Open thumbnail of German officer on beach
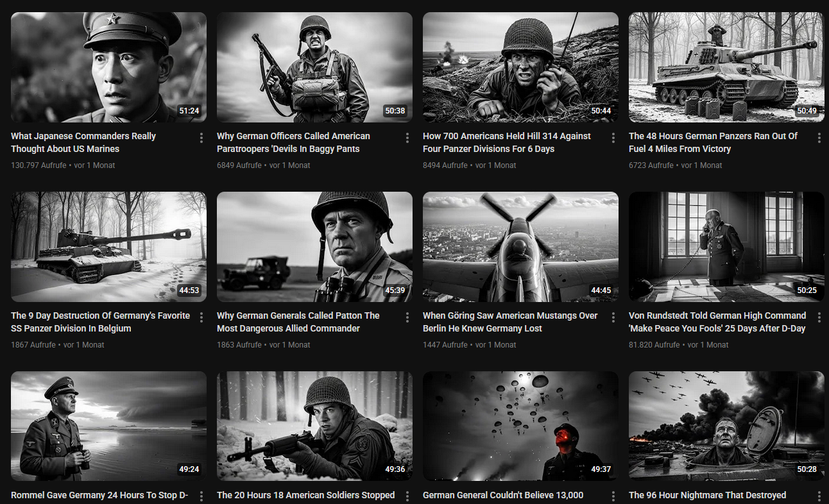Viewport: 829px width, 504px height. point(108,426)
